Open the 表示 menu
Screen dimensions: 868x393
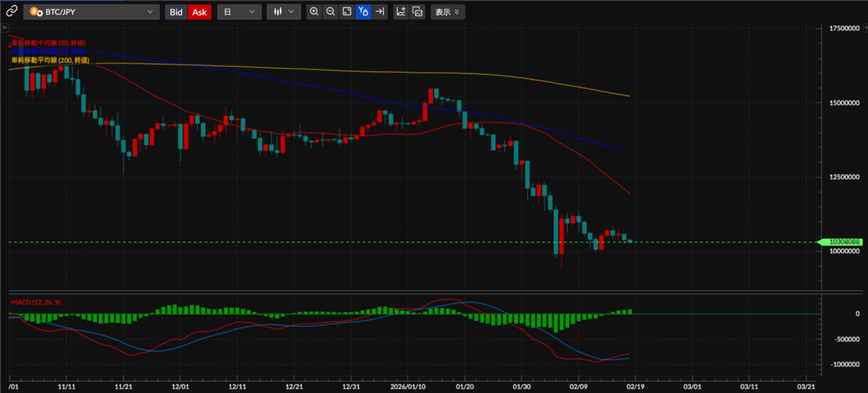[448, 12]
